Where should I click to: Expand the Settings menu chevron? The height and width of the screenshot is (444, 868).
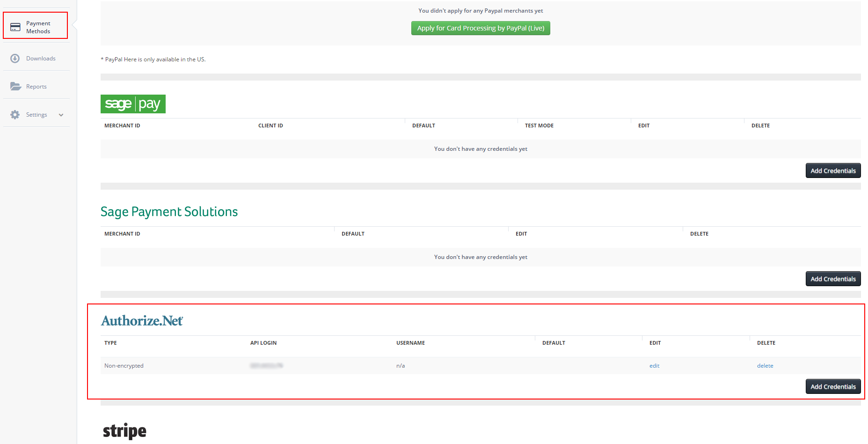61,115
